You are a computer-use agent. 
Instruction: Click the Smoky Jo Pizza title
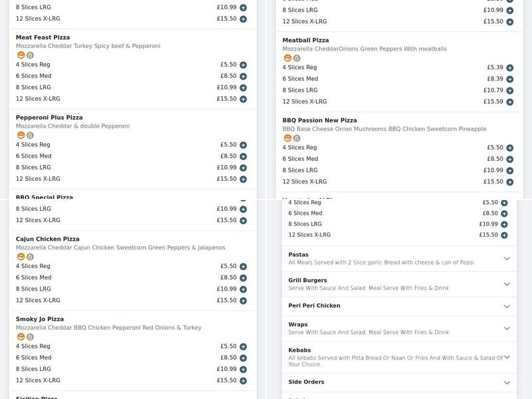pos(40,319)
